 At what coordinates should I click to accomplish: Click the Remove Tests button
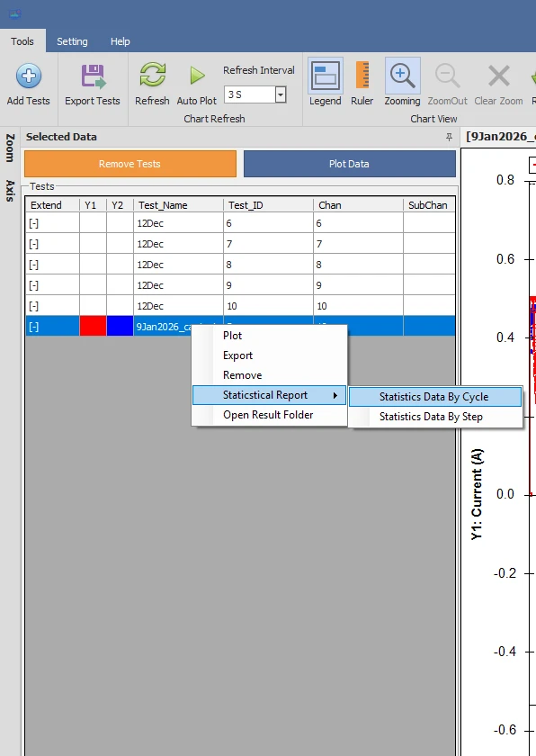click(130, 164)
